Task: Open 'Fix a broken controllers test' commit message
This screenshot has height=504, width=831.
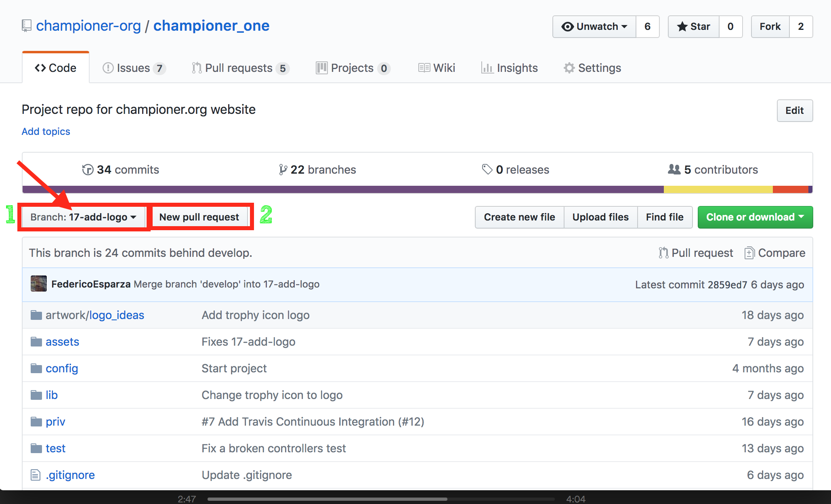Action: pos(274,449)
